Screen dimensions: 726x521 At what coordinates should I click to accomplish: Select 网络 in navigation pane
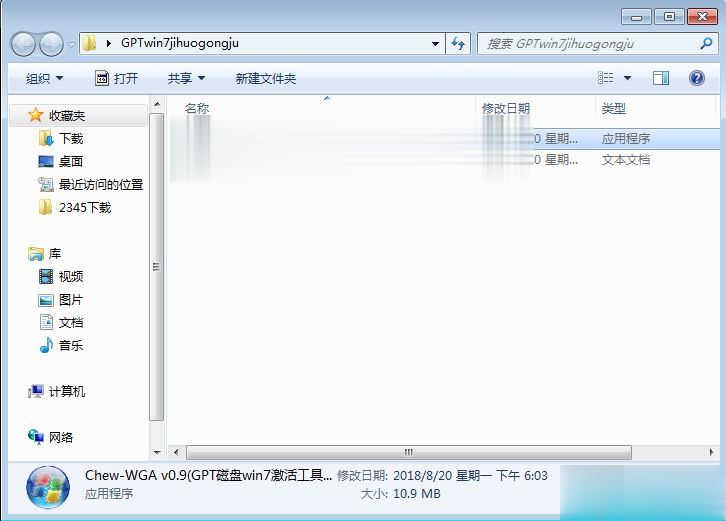(x=61, y=438)
